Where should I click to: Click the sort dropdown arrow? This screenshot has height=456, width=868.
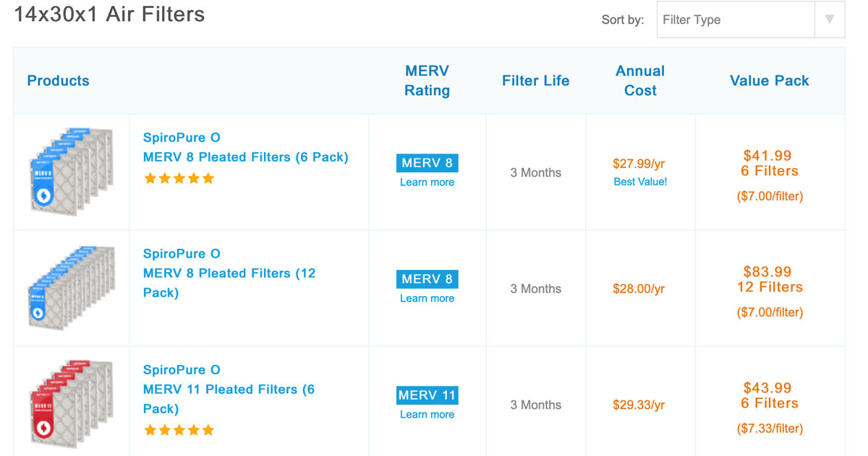[x=830, y=20]
